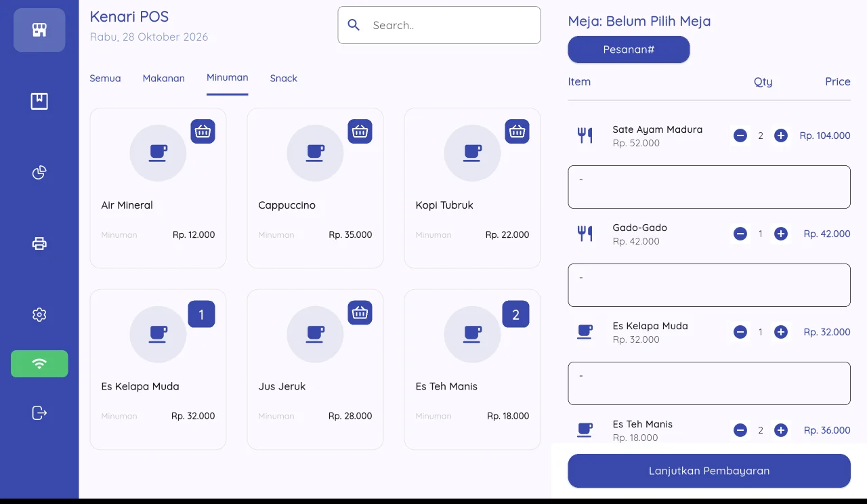Click Meja: Belum Pilih Meja heading

pyautogui.click(x=639, y=21)
